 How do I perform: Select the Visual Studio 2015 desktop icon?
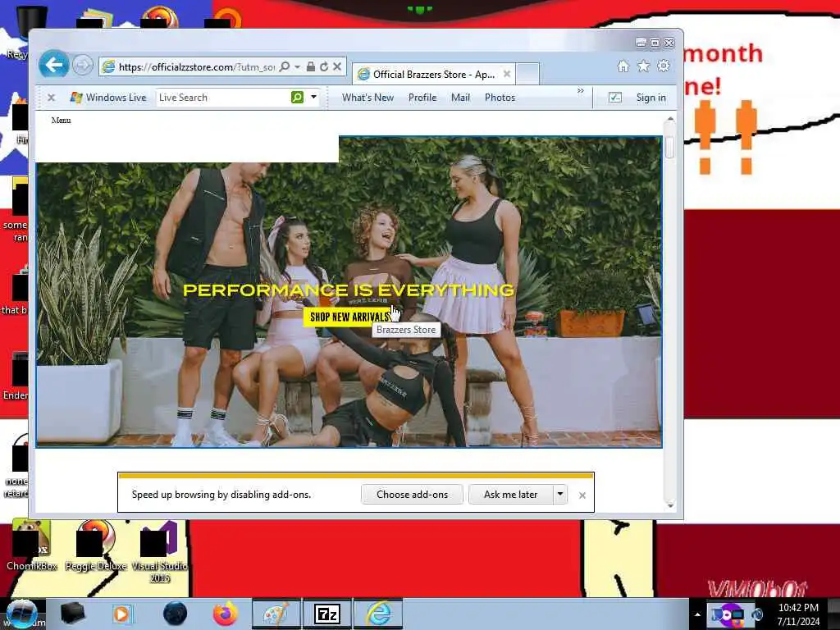click(159, 552)
